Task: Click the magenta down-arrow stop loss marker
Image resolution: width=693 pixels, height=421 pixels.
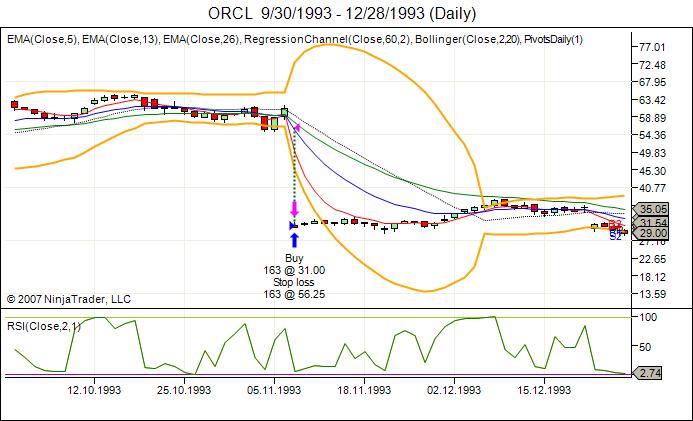Action: (x=294, y=209)
